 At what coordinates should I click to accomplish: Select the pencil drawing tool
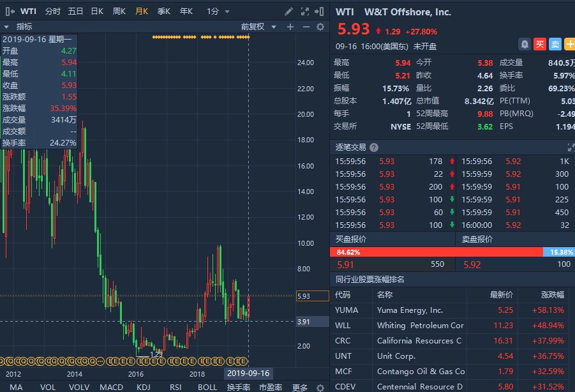(x=289, y=11)
